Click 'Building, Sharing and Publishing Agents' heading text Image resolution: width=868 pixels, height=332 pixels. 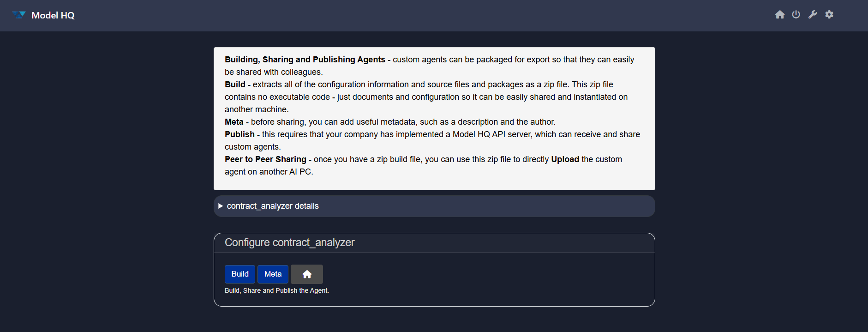305,60
